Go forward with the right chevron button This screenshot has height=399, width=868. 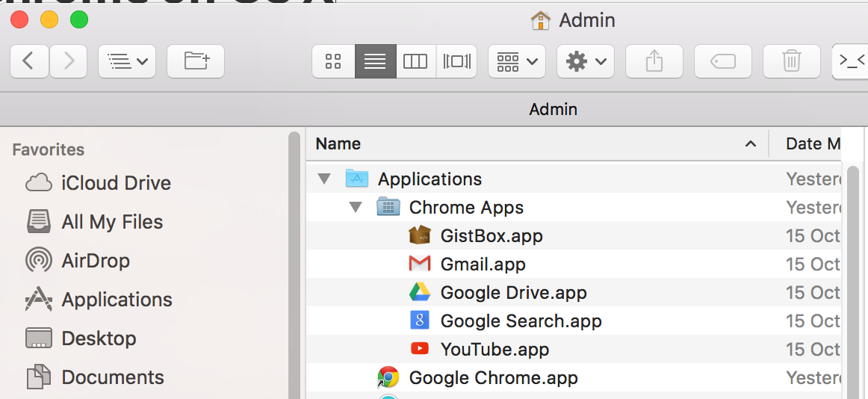[69, 61]
